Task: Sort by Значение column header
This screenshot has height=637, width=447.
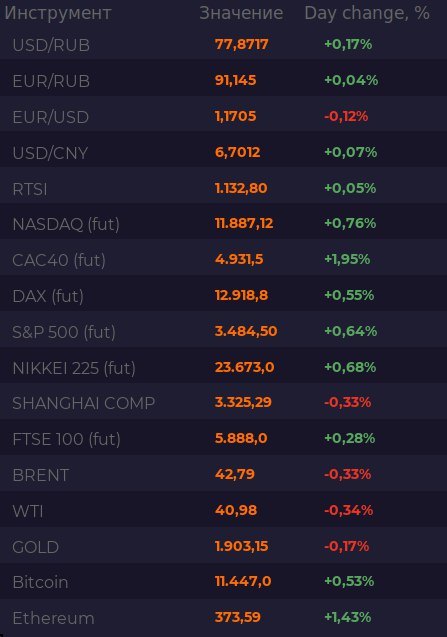Action: (x=241, y=13)
